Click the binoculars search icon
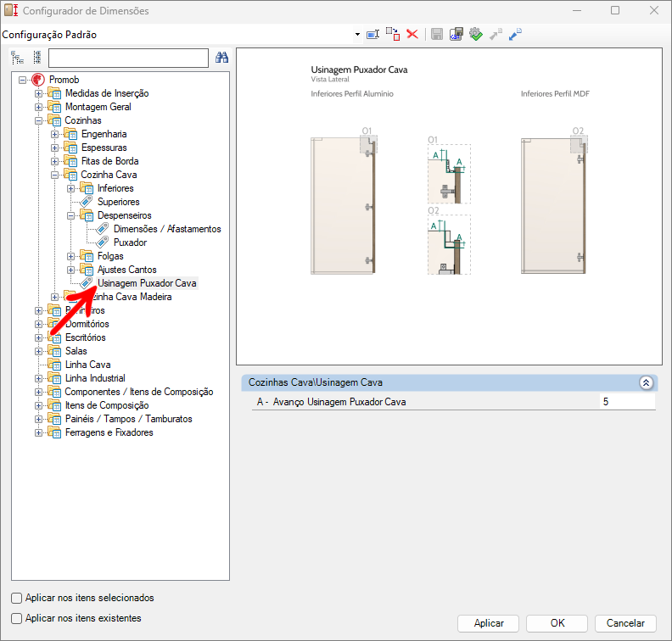672x641 pixels. pos(222,58)
